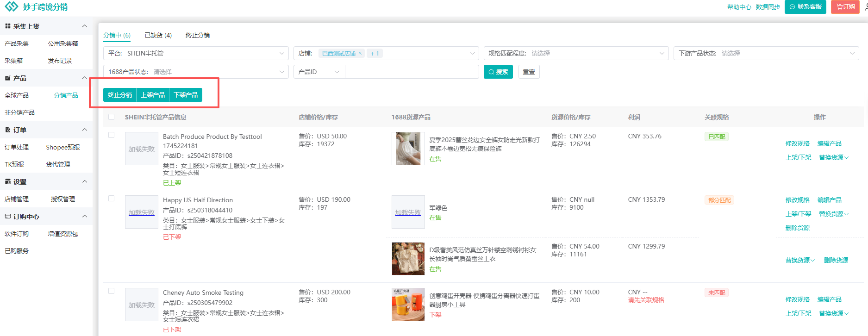868x336 pixels.
Task: Collapse the 采集上货 sidebar section
Action: (85, 26)
